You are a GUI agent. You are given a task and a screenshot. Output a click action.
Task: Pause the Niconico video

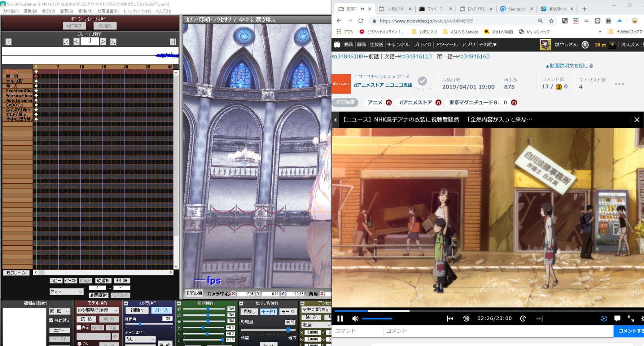coord(340,318)
